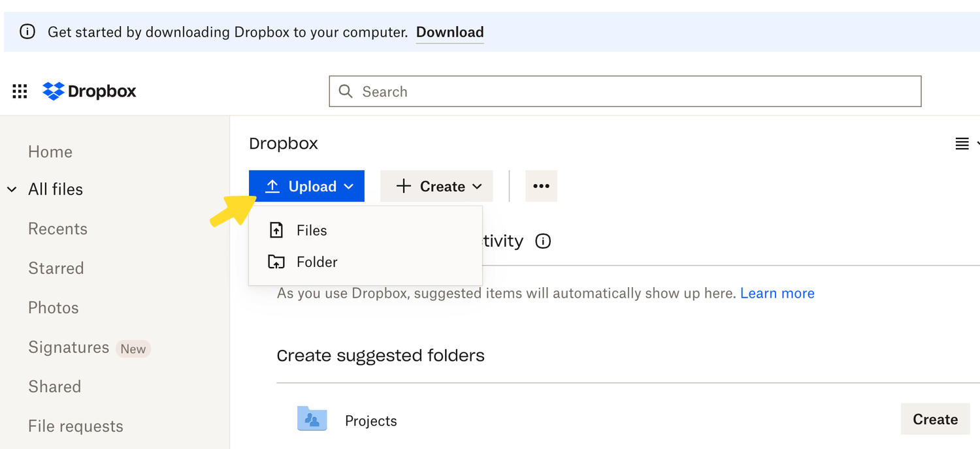Open File requests in the sidebar
This screenshot has height=449, width=980.
pyautogui.click(x=76, y=426)
